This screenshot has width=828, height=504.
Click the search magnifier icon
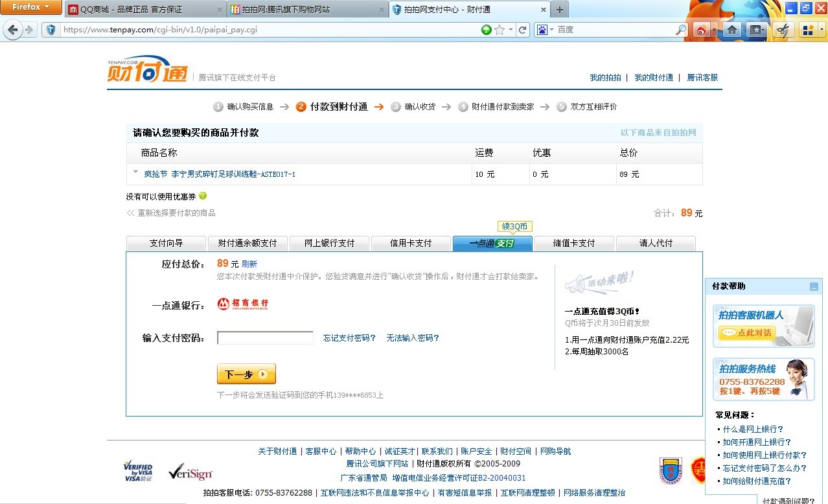pyautogui.click(x=681, y=30)
